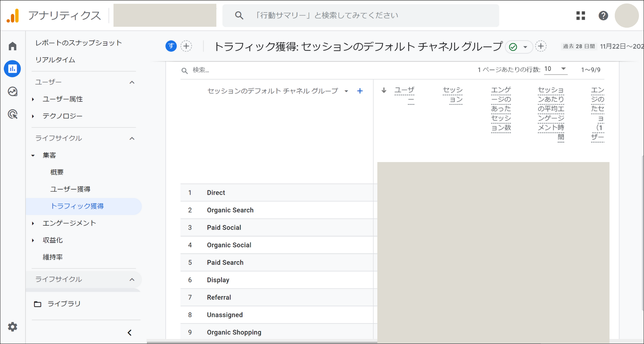Open the green check report status dropdown
This screenshot has height=344, width=644.
(519, 47)
